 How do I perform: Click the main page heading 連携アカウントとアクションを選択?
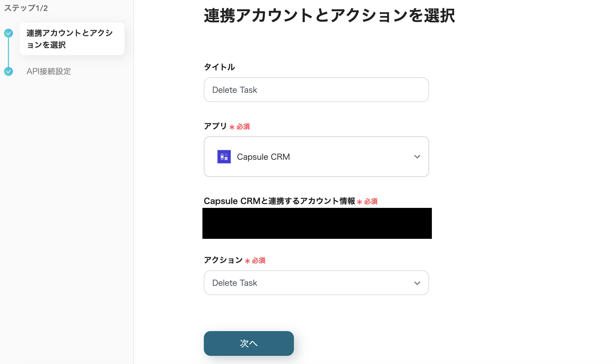click(329, 15)
